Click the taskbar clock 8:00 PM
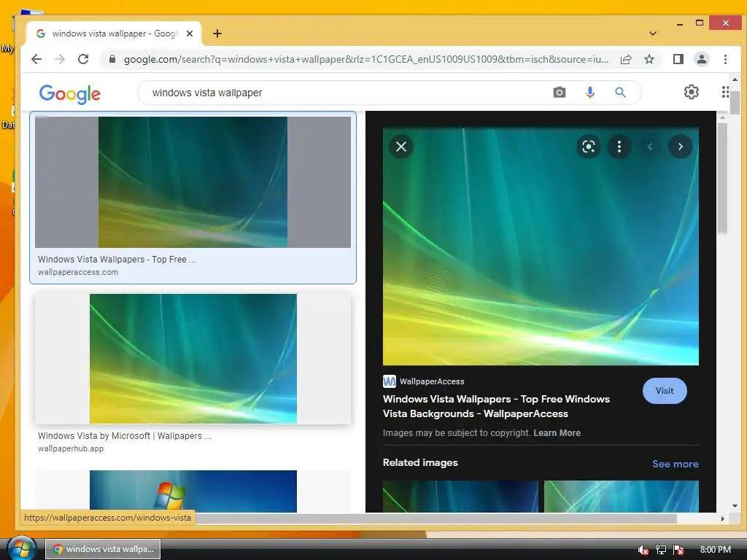Image resolution: width=747 pixels, height=560 pixels. click(x=715, y=550)
